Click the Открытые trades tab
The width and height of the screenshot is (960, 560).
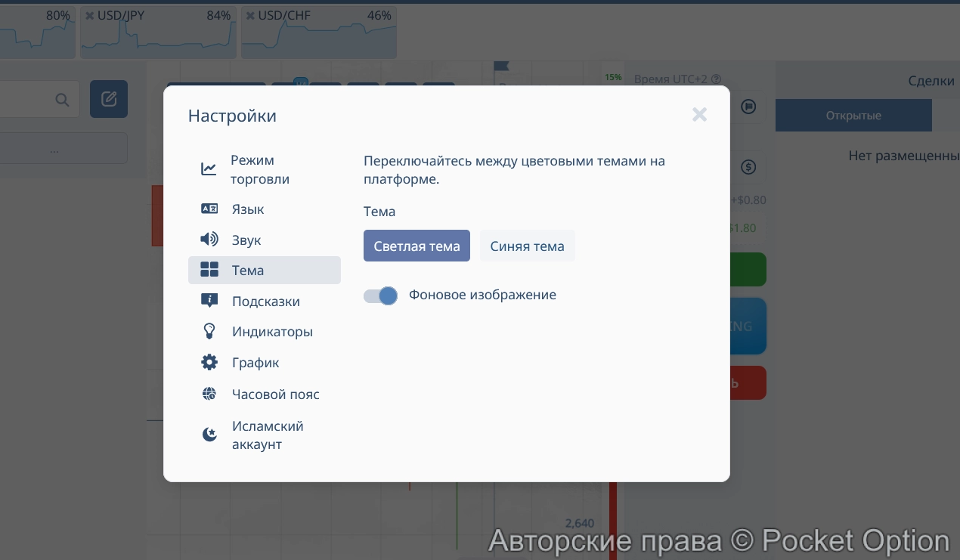click(853, 116)
